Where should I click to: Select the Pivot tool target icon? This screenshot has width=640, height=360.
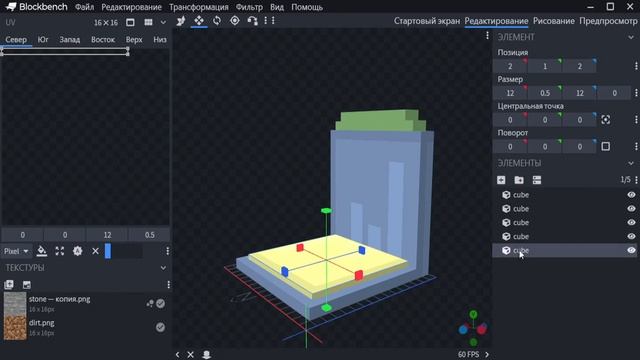(x=235, y=21)
